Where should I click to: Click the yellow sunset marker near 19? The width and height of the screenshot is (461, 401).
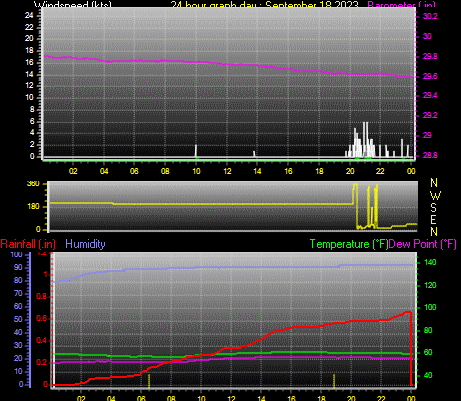334,381
